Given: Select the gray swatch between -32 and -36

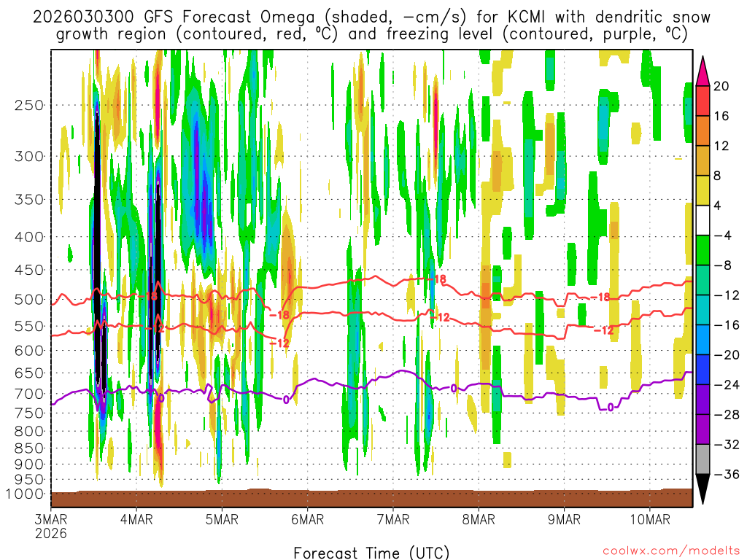Looking at the screenshot, I should (703, 459).
